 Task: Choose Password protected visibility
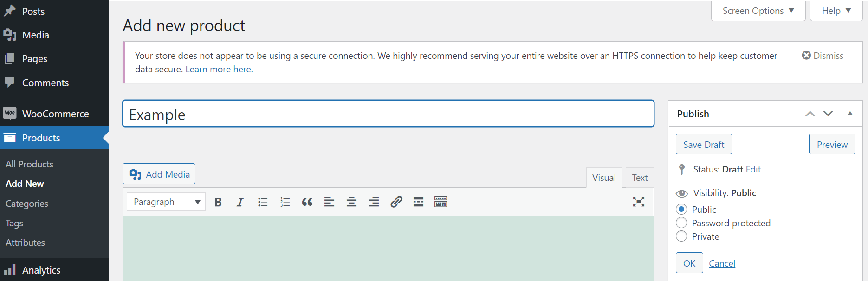pyautogui.click(x=681, y=223)
